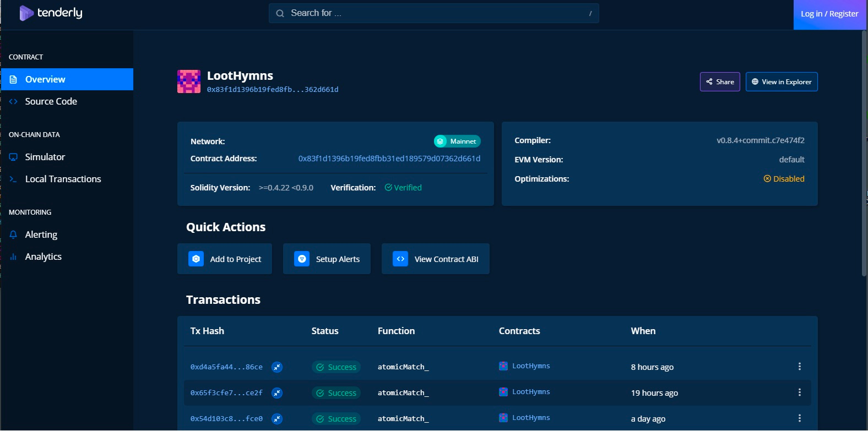Click Log in / Register button
868x431 pixels.
coord(829,14)
